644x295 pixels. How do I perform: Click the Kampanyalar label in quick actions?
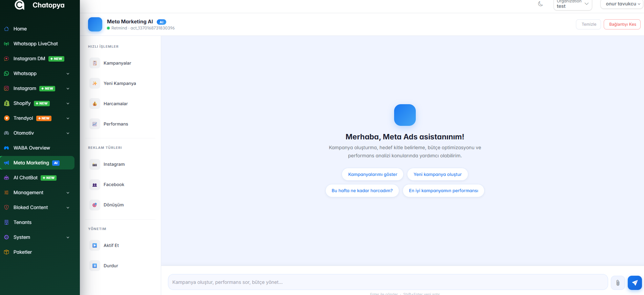pos(117,63)
